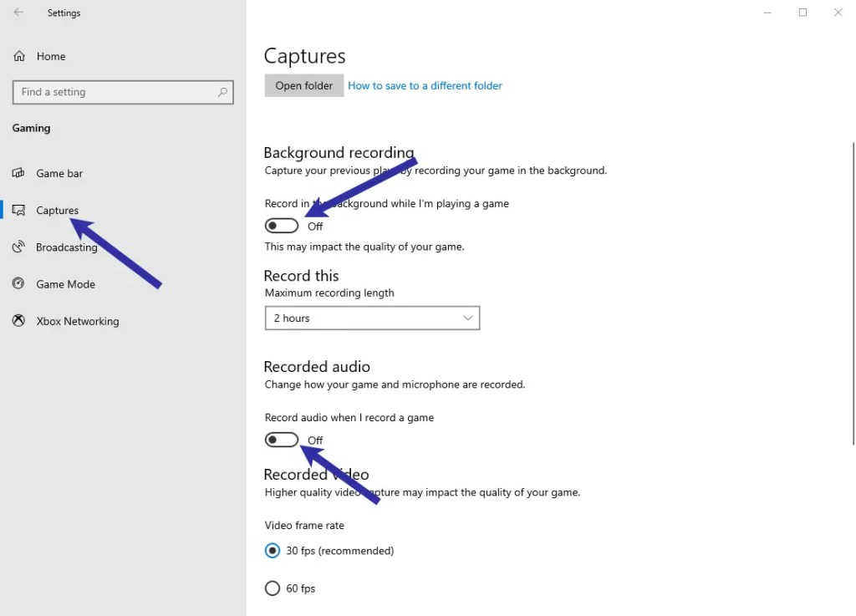The width and height of the screenshot is (856, 616).
Task: Turn on Record audio toggle
Action: (x=282, y=440)
